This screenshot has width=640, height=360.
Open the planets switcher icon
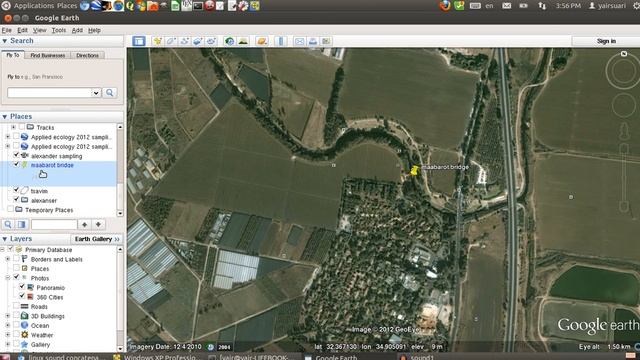click(262, 41)
